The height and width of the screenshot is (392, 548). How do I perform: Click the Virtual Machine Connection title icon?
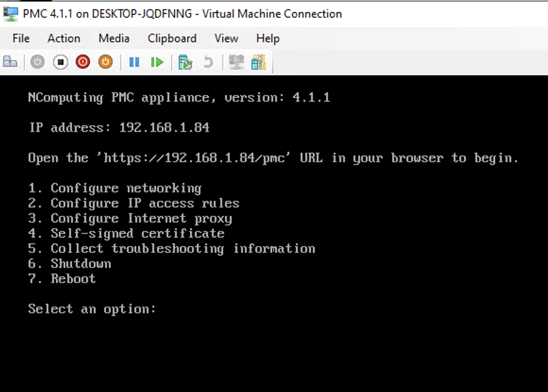point(10,14)
